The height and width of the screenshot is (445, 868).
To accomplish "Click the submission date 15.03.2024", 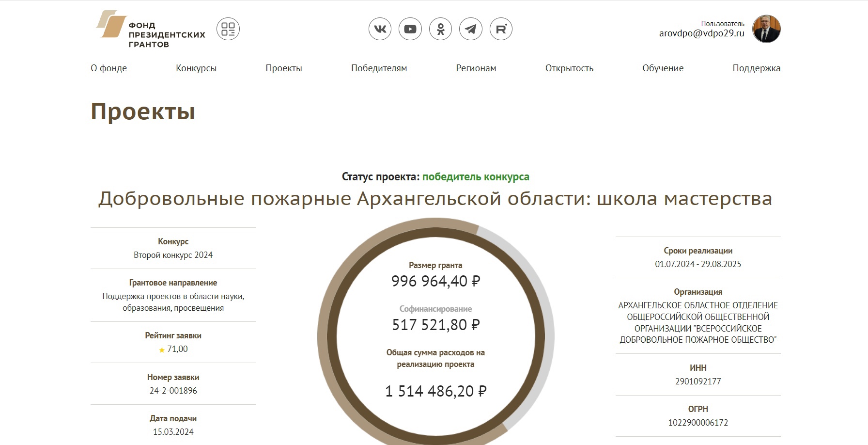I will tap(173, 432).
